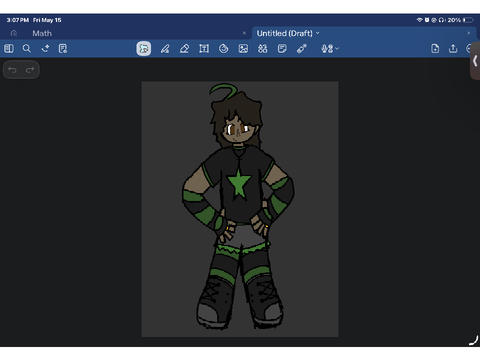Select the highlighted selection tool
The height and width of the screenshot is (360, 480).
tap(144, 49)
